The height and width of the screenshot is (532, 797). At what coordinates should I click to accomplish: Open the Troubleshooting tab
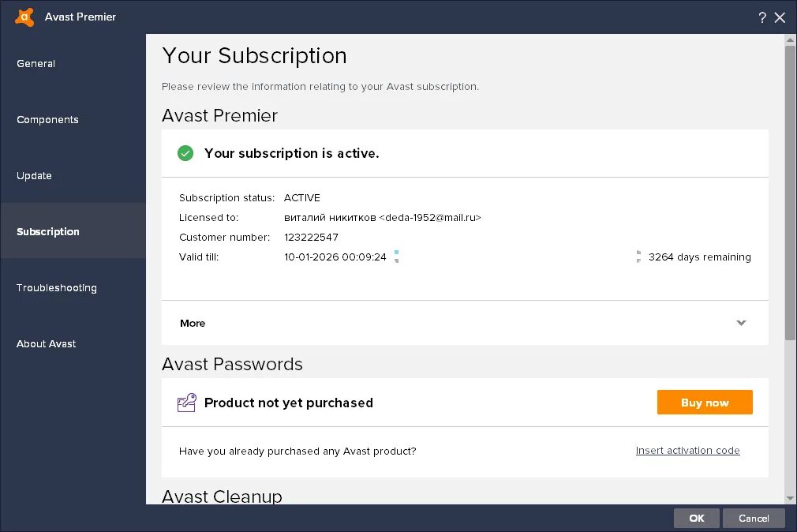point(57,287)
